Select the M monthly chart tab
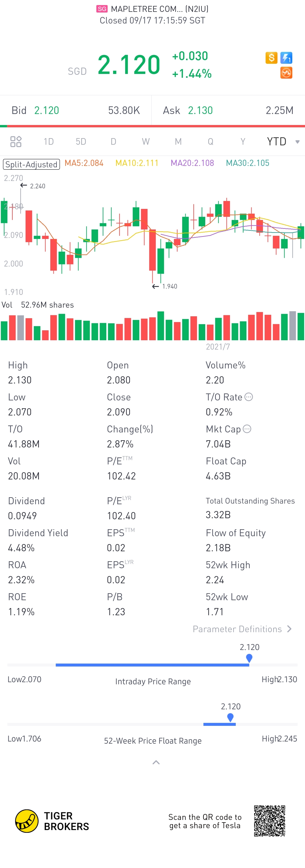This screenshot has height=868, width=305. coord(178,142)
